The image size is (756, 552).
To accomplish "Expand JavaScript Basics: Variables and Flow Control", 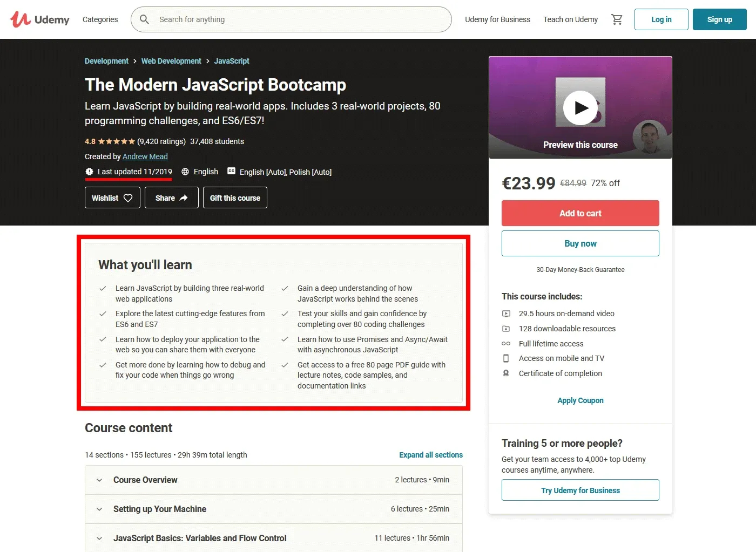I will (274, 538).
